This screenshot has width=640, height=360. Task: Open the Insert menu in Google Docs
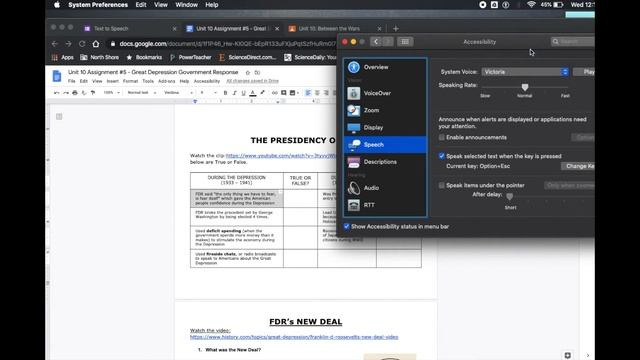tap(113, 81)
